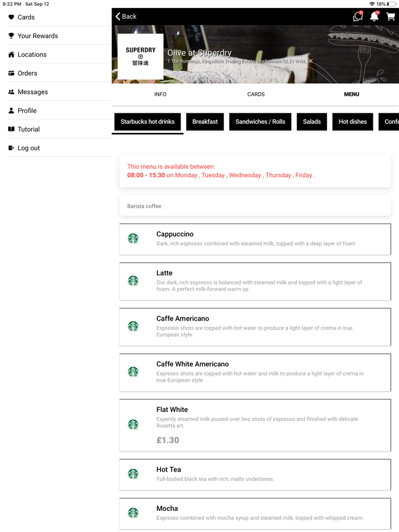The width and height of the screenshot is (399, 532).
Task: Switch to the CARDS tab
Action: (x=256, y=95)
